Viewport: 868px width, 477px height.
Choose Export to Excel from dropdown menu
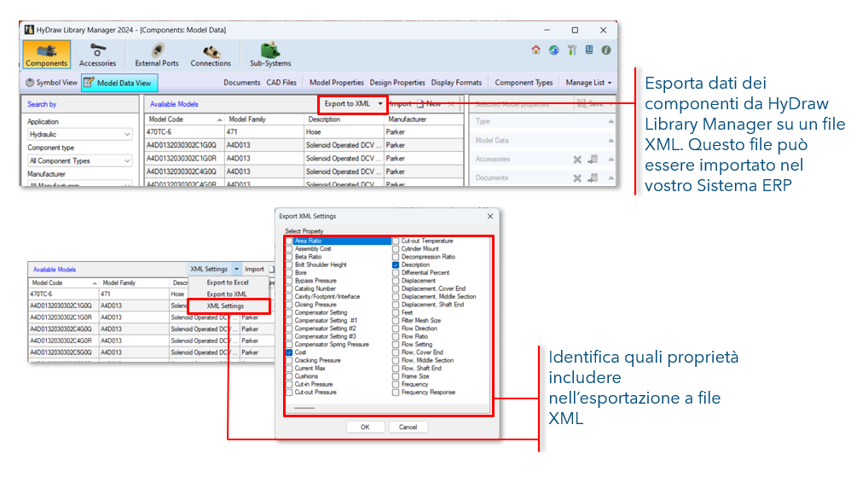[228, 282]
